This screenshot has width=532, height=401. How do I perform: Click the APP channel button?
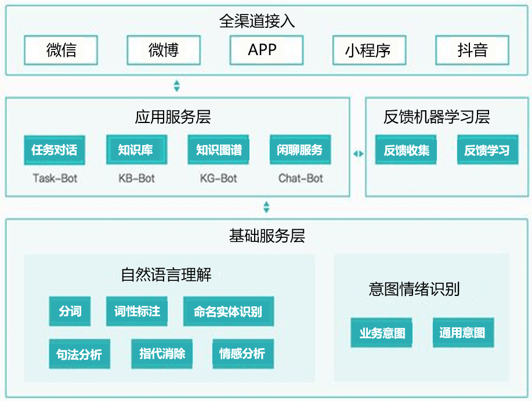[x=266, y=50]
